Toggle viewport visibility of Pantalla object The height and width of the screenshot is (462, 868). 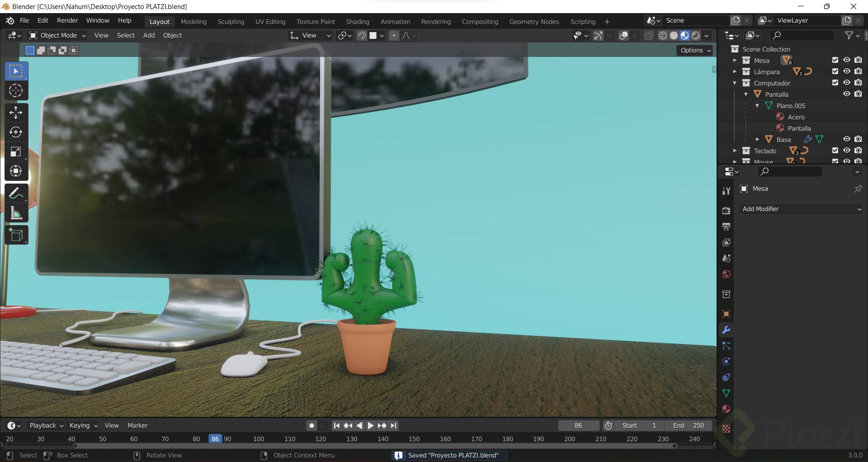coord(846,94)
